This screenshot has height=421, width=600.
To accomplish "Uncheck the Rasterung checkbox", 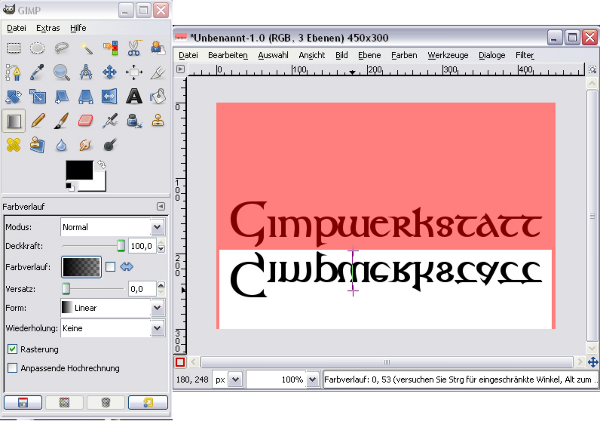I will (12, 349).
